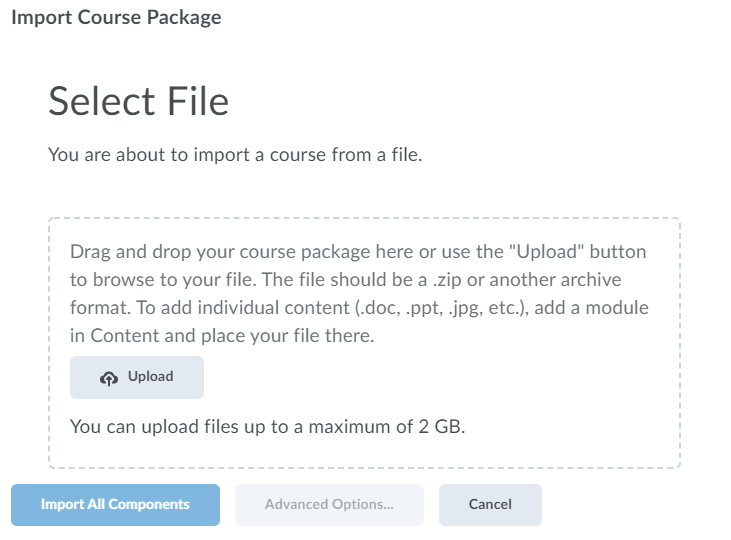Viewport: 731px width, 540px height.
Task: Click the Select File heading
Action: coord(138,101)
